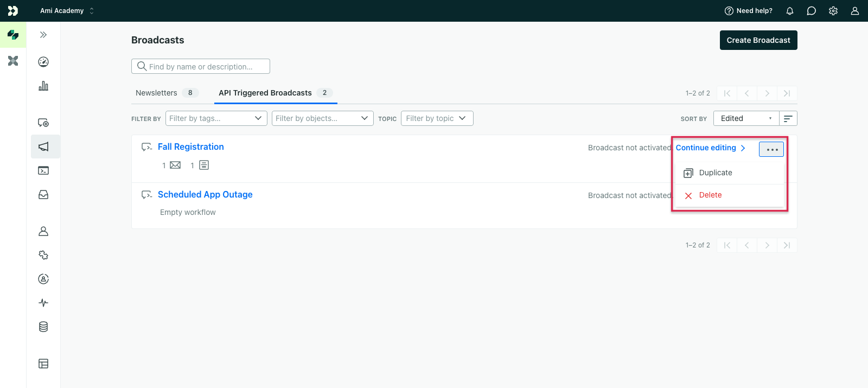Open the analytics bar chart icon
The height and width of the screenshot is (388, 868).
[43, 86]
